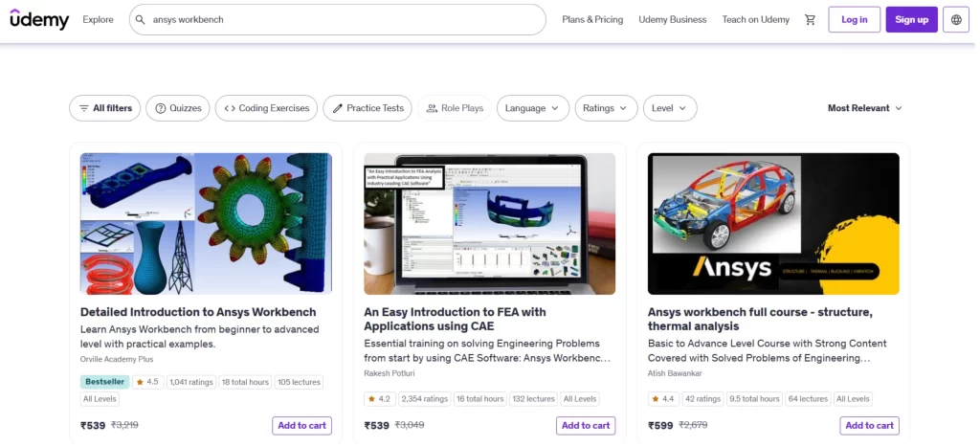The height and width of the screenshot is (447, 980).
Task: Click instructor name Orville Academy Plus
Action: 117,360
